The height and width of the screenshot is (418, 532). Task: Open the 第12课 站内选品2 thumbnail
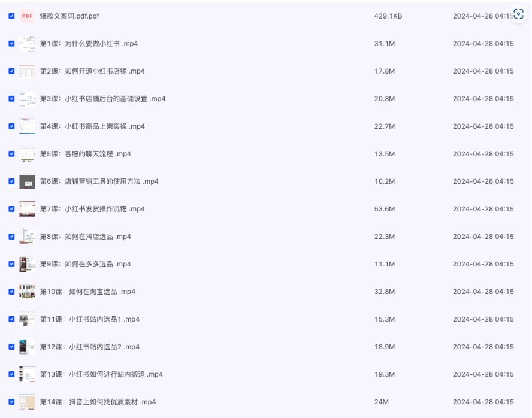click(x=27, y=347)
